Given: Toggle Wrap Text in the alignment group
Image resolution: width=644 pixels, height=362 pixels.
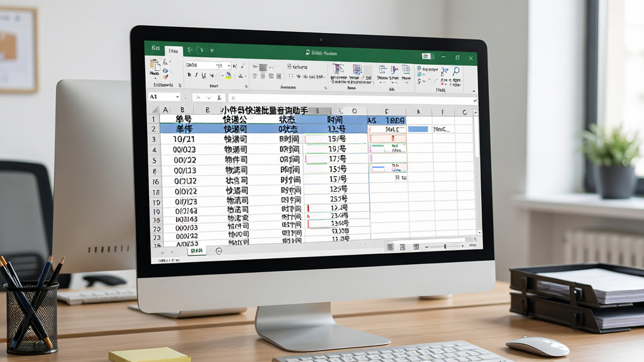Looking at the screenshot, I should [x=297, y=67].
